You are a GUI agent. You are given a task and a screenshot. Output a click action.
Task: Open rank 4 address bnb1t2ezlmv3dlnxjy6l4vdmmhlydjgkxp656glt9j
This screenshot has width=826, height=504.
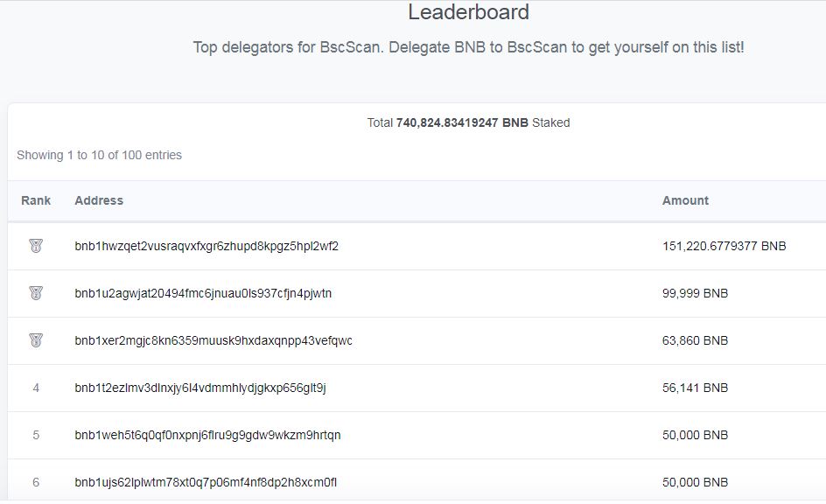click(200, 388)
